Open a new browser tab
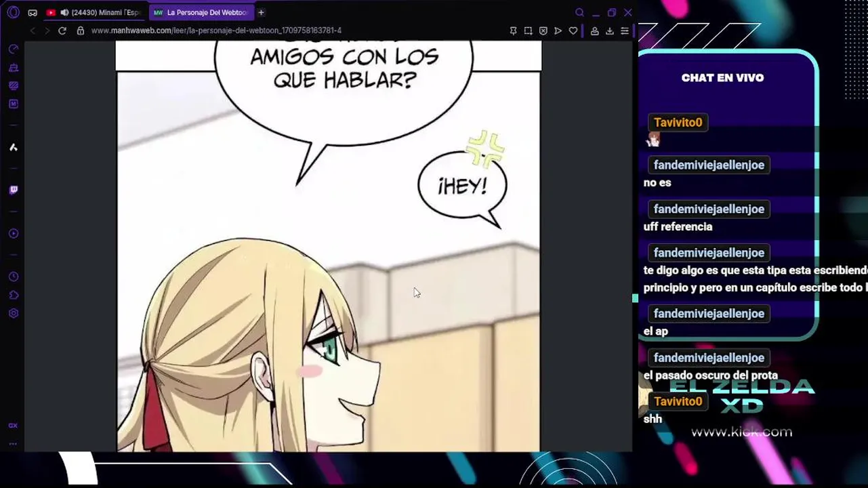This screenshot has width=868, height=488. (261, 12)
